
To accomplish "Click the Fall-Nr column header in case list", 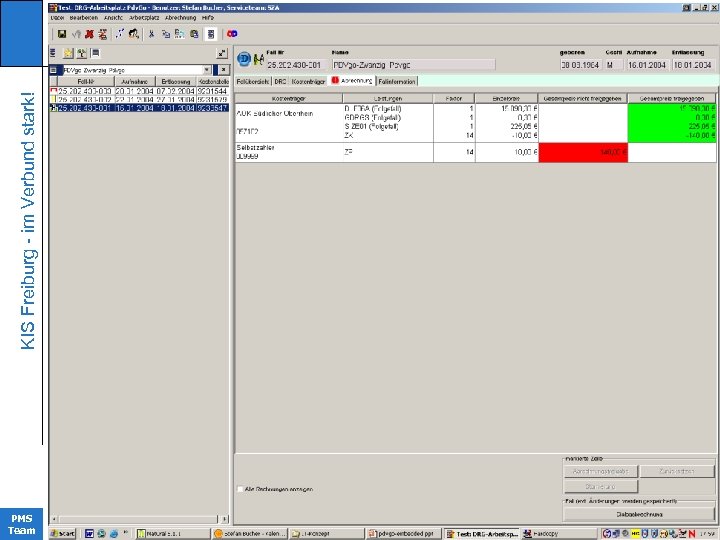I will coord(86,81).
